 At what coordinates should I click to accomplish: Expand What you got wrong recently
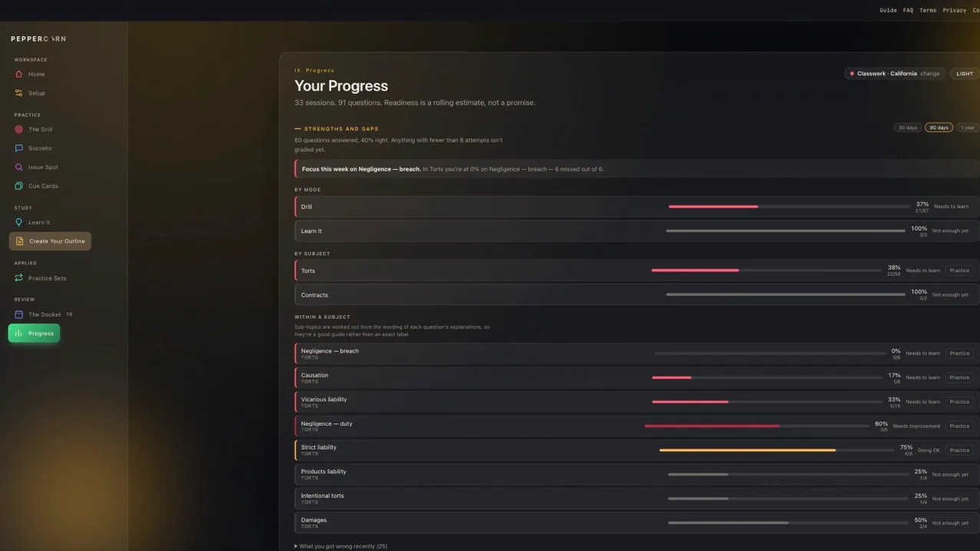341,546
